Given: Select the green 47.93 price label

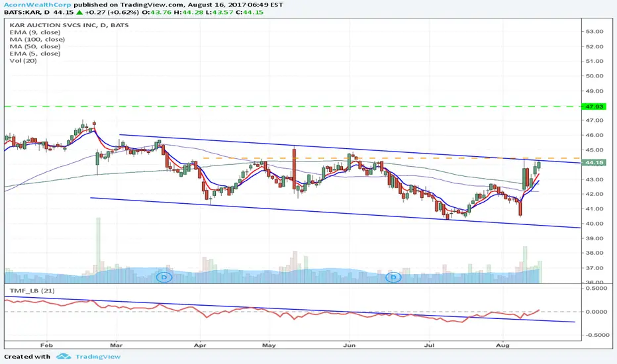Looking at the screenshot, I should pos(594,107).
